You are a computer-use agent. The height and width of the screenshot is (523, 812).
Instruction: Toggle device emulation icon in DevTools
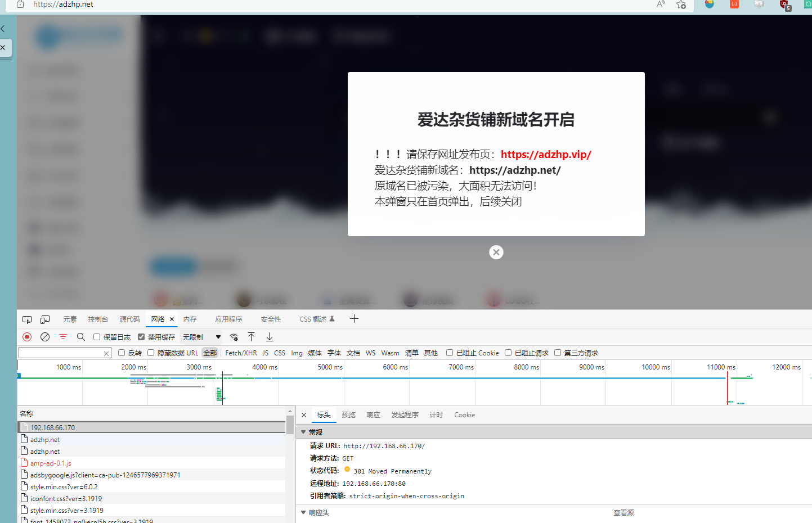[x=45, y=319]
